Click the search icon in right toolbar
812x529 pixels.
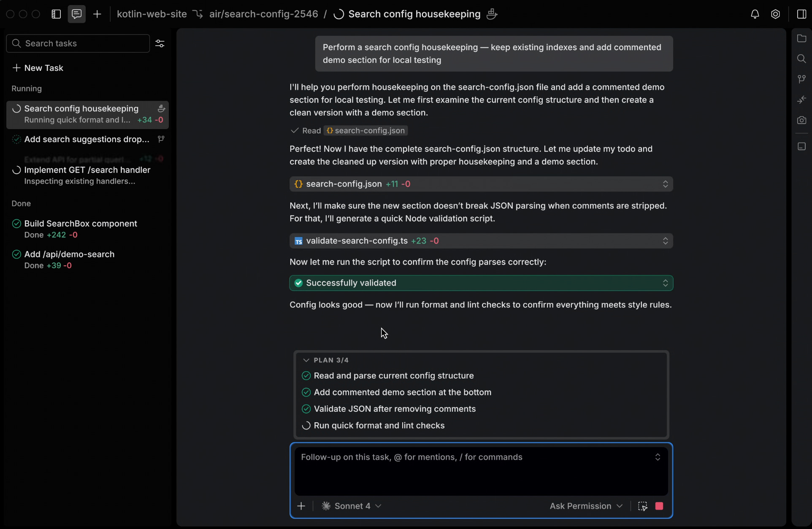801,59
